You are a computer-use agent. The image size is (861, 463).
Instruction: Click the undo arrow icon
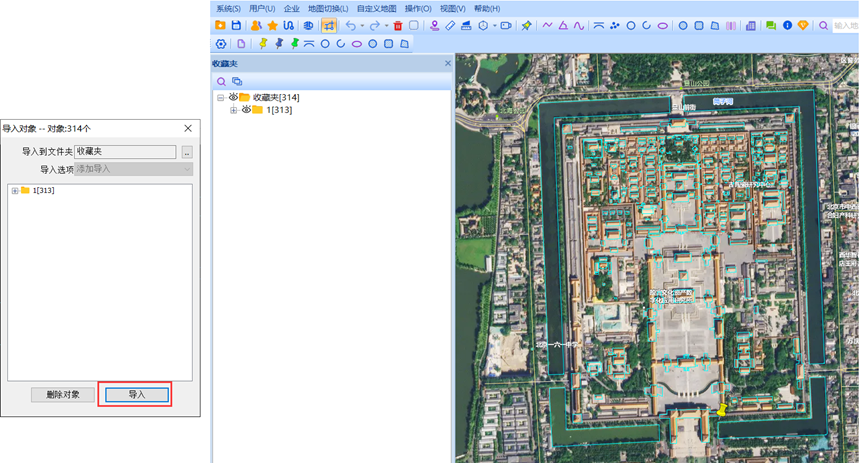click(x=350, y=25)
